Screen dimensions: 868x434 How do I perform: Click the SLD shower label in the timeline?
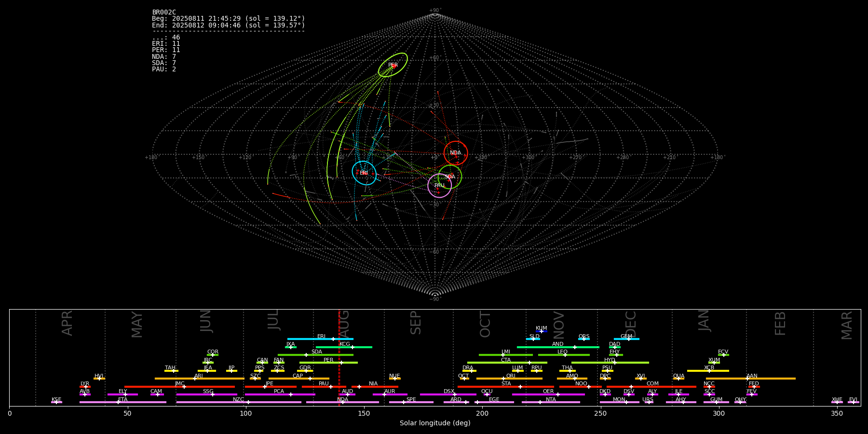point(534,337)
